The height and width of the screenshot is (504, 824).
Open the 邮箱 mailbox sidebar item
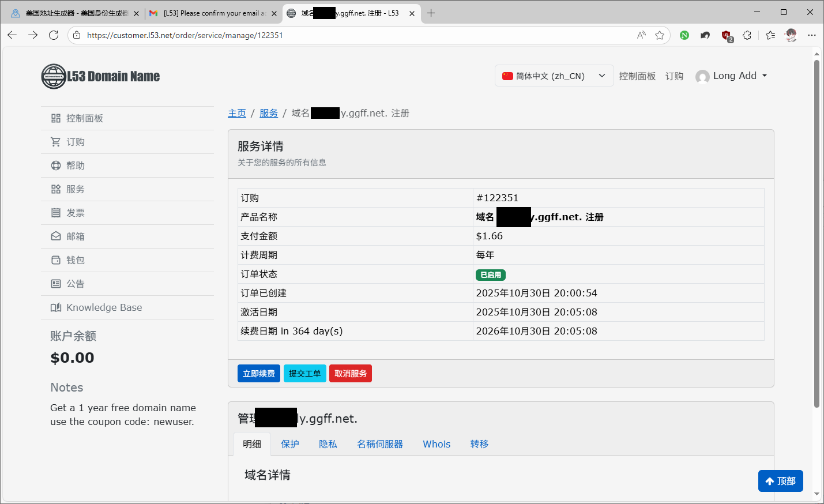[x=75, y=236]
